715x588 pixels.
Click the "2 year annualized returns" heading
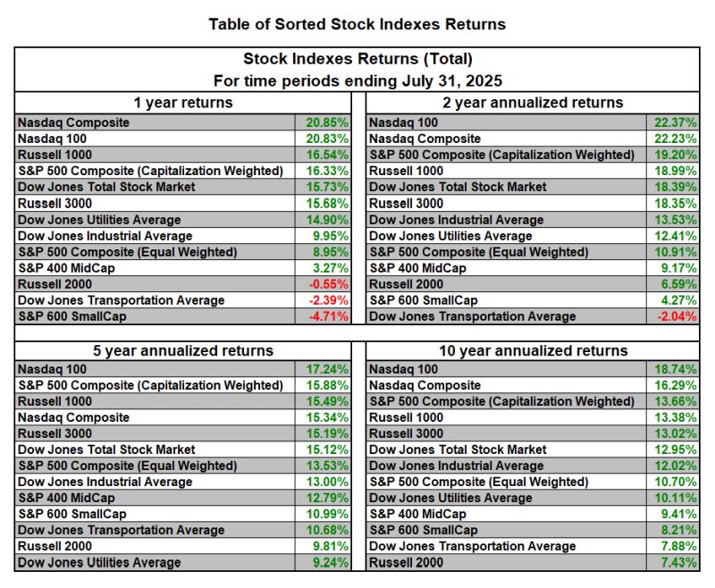coord(534,102)
